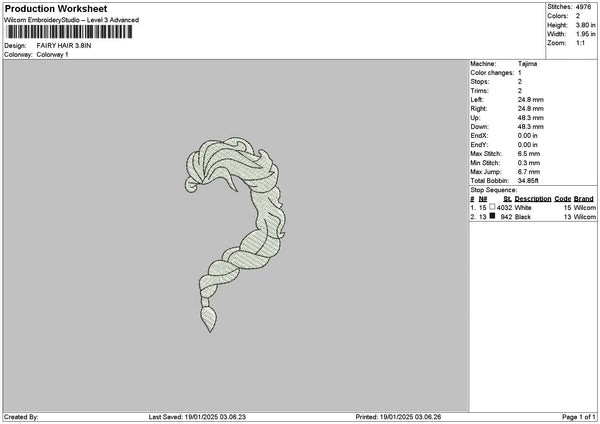Click the Max Stitch value '6.5 mm'
Viewport: 600px width, 424px height.
click(x=529, y=154)
